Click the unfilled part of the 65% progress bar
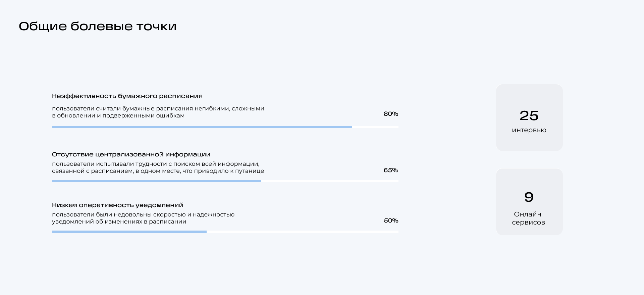 [330, 181]
